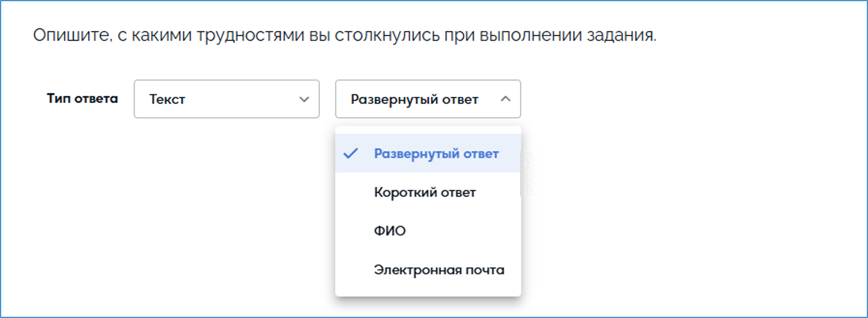Keep the checked Развернутый ответ selection

point(436,154)
